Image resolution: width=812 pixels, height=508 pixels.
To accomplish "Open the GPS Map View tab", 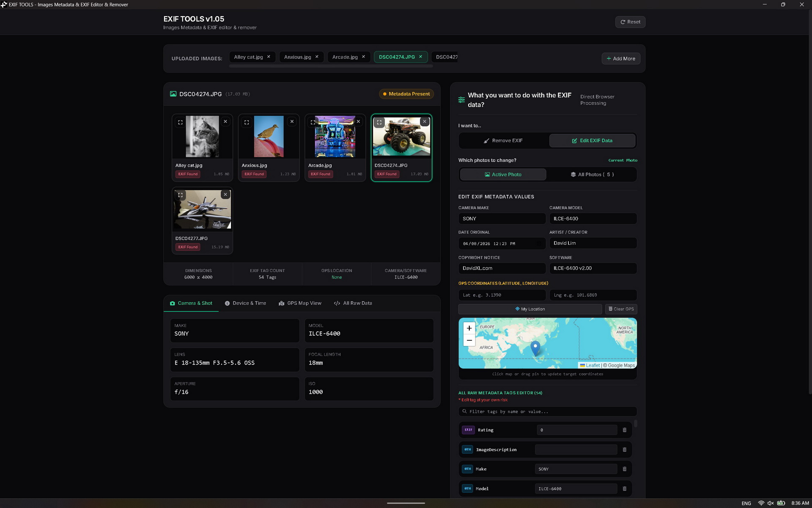I will (x=300, y=303).
